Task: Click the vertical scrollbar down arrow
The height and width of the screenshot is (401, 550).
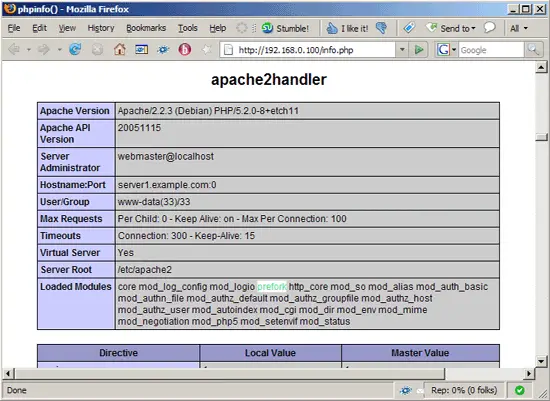Action: pos(541,361)
